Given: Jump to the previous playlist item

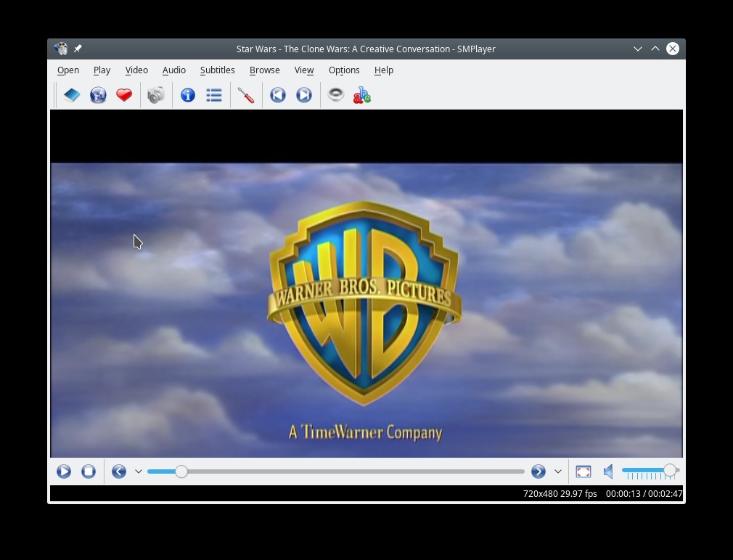Looking at the screenshot, I should click(278, 95).
